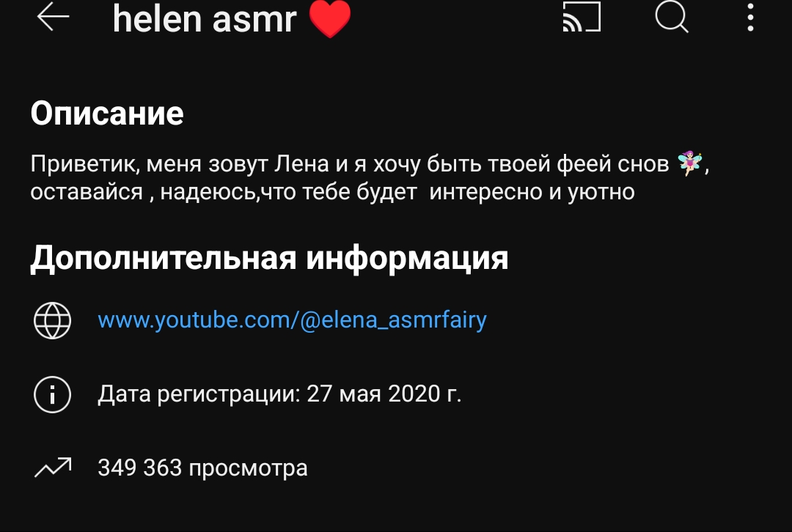
Task: Tap the helen asmr channel title
Action: coord(204,19)
